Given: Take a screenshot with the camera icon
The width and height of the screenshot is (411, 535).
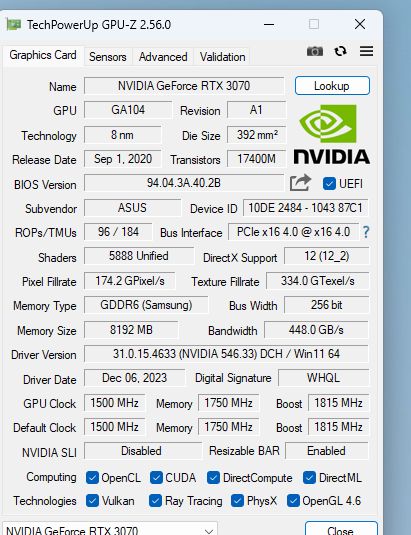Looking at the screenshot, I should [314, 52].
